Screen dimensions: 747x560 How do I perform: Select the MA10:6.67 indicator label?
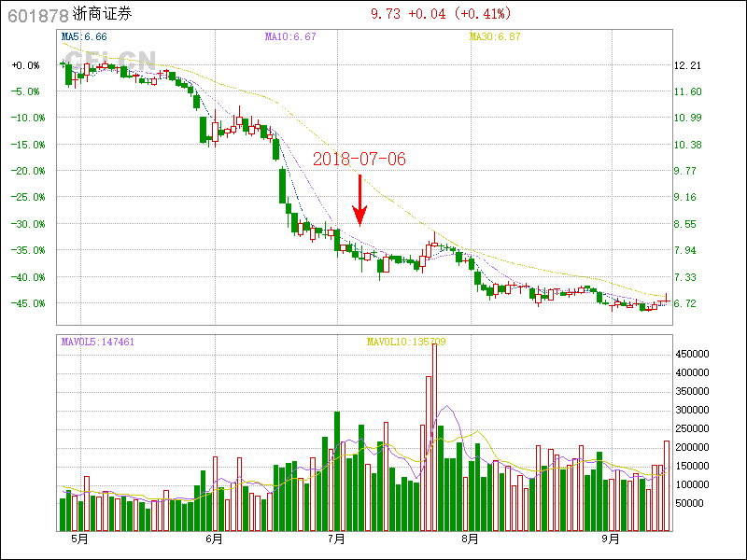(x=290, y=36)
